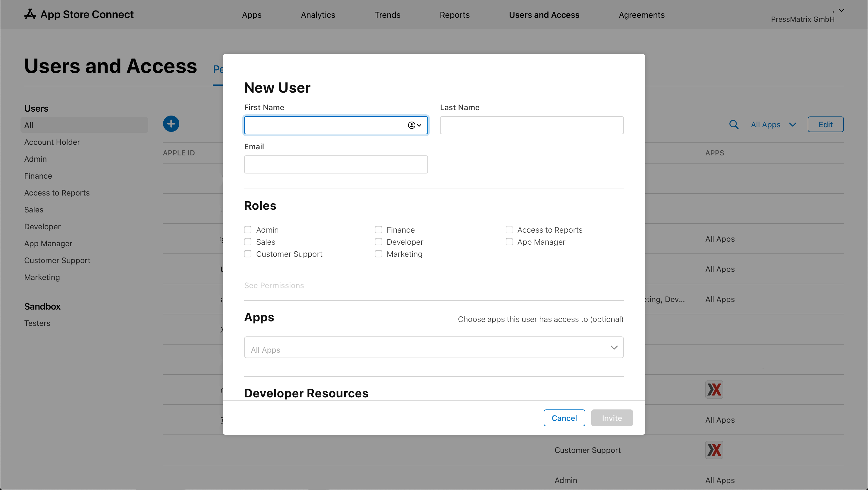This screenshot has width=868, height=490.
Task: Click the See Permissions link
Action: click(274, 285)
